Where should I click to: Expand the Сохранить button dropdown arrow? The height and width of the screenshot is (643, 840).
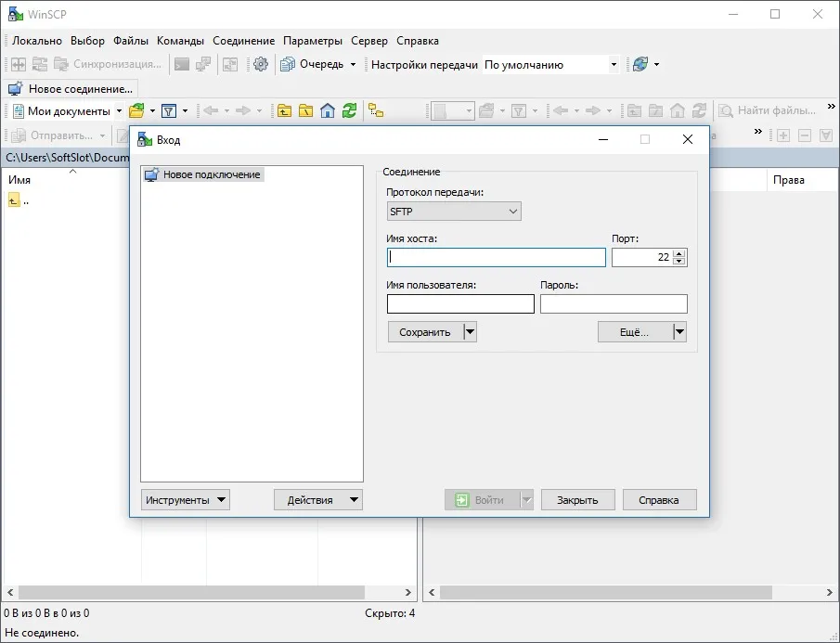(x=470, y=332)
